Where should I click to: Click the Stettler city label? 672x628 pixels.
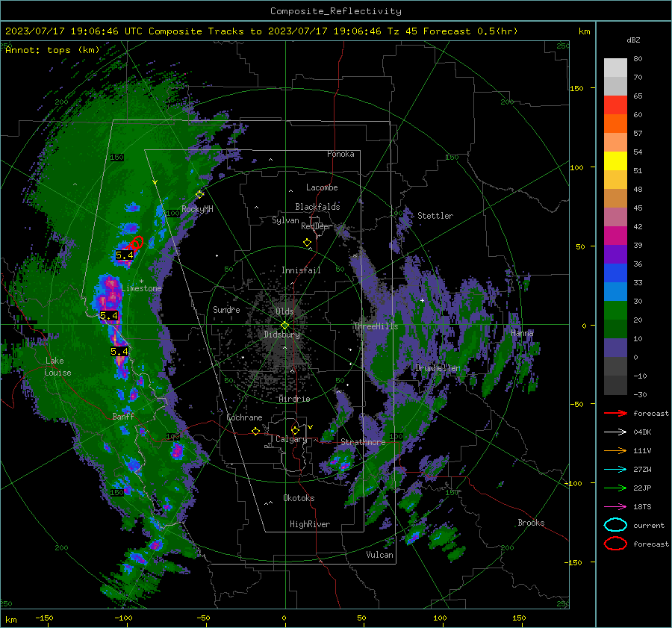click(x=435, y=216)
